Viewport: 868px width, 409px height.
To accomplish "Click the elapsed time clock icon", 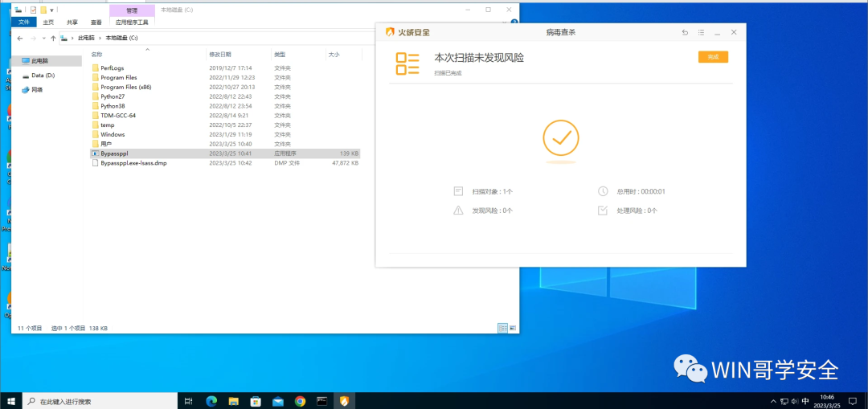I will [603, 191].
